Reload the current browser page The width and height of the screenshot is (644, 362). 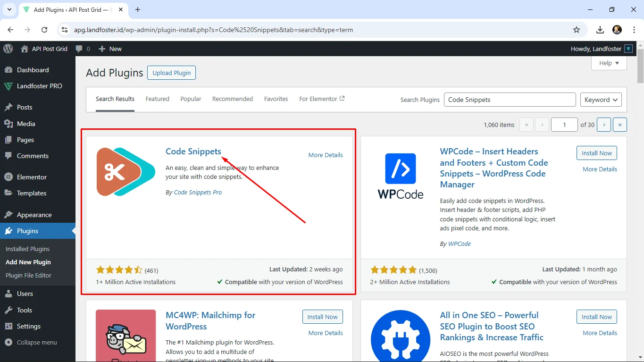(x=44, y=30)
